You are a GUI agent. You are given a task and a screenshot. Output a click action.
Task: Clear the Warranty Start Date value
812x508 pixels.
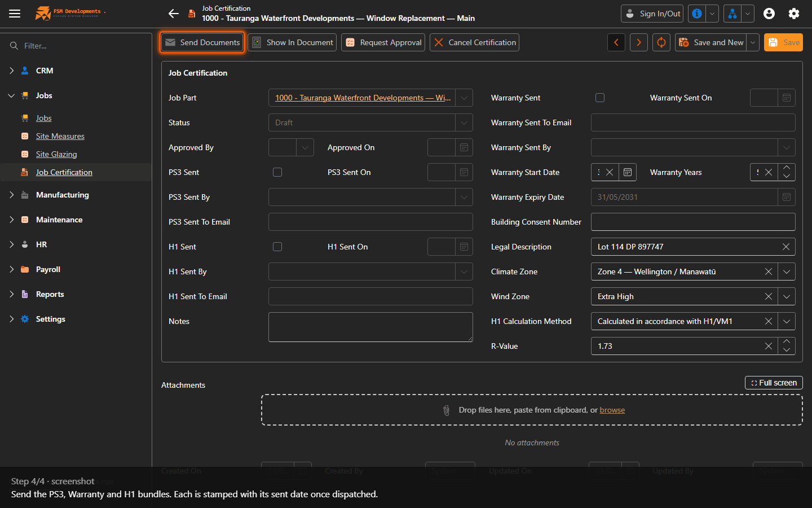tap(610, 172)
